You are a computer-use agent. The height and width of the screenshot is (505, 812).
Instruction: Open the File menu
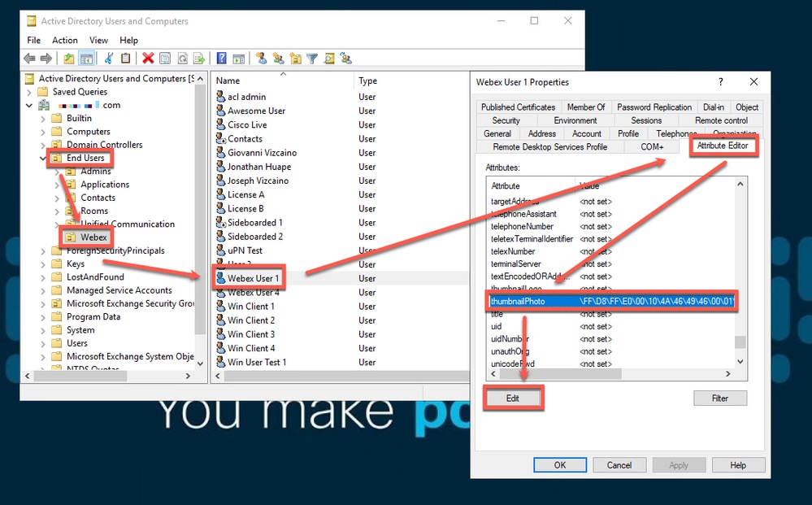point(33,40)
